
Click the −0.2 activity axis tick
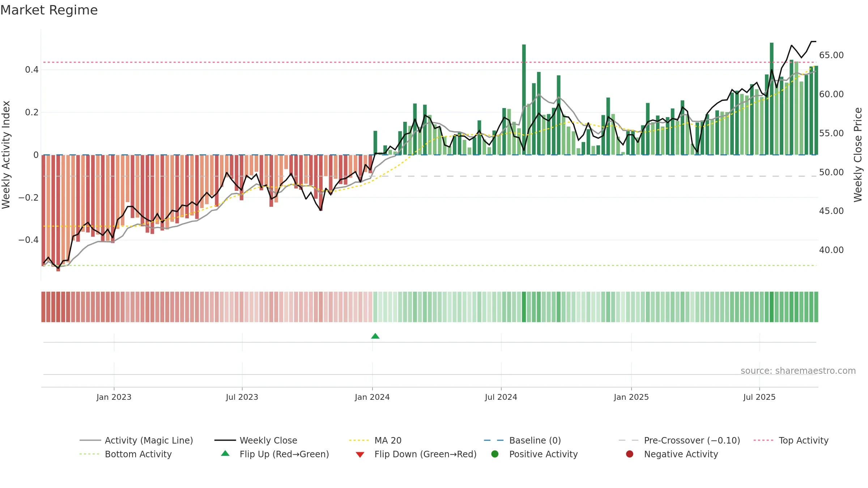coord(29,197)
